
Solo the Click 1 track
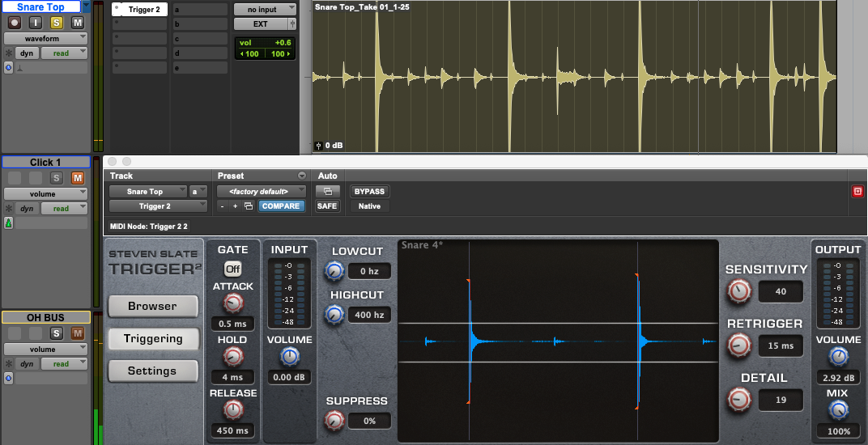(57, 178)
